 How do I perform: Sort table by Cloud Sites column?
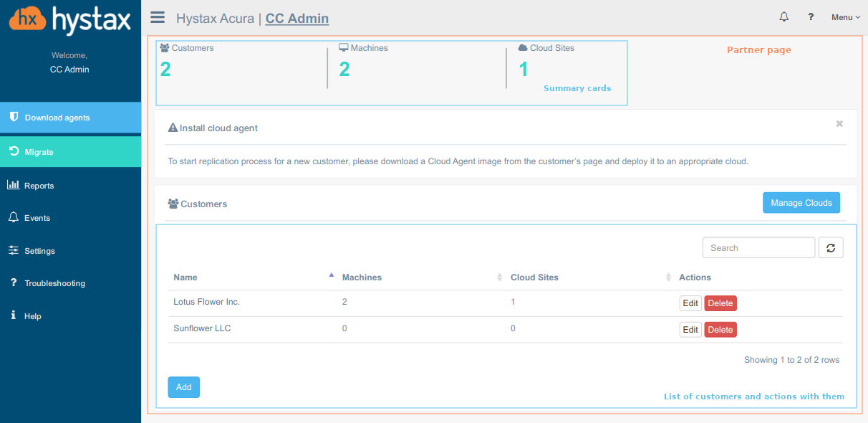[534, 277]
